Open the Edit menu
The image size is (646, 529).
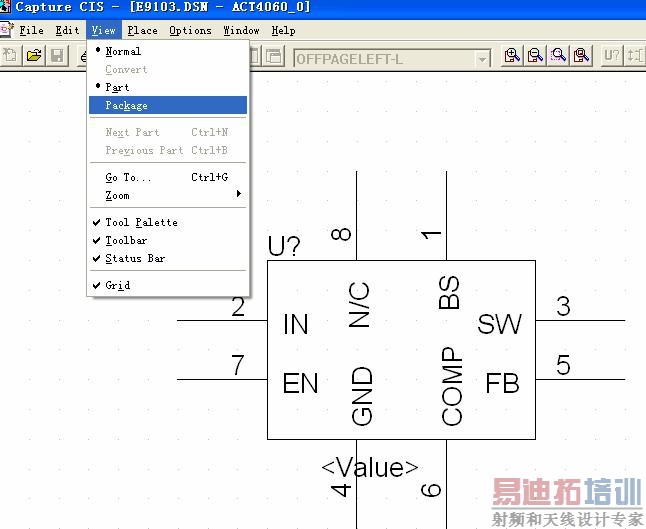[68, 30]
